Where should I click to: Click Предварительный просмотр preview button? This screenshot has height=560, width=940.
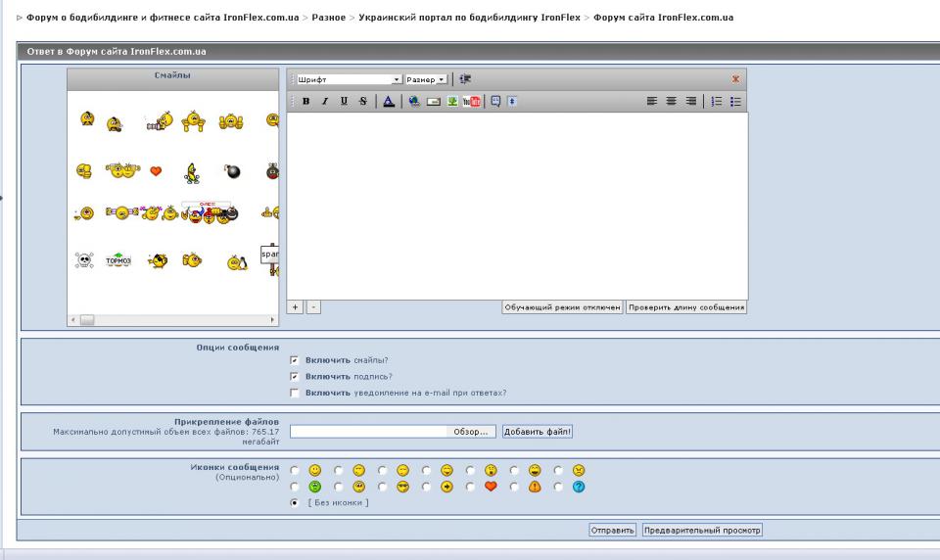tap(702, 530)
